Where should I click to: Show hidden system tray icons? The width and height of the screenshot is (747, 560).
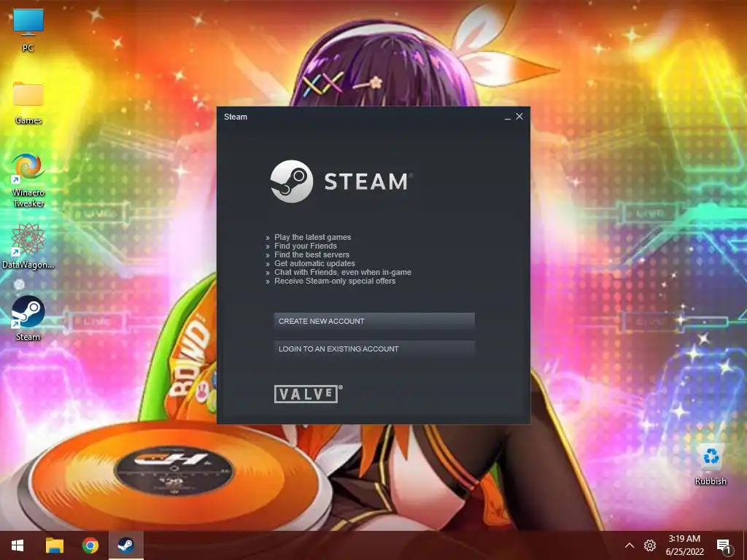point(630,545)
